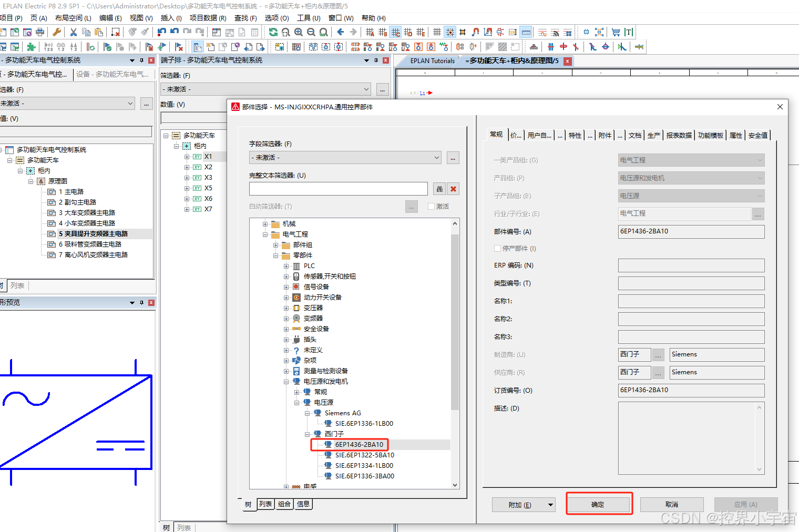Click the green puzzle piece icon
The width and height of the screenshot is (799, 532).
coord(32,47)
